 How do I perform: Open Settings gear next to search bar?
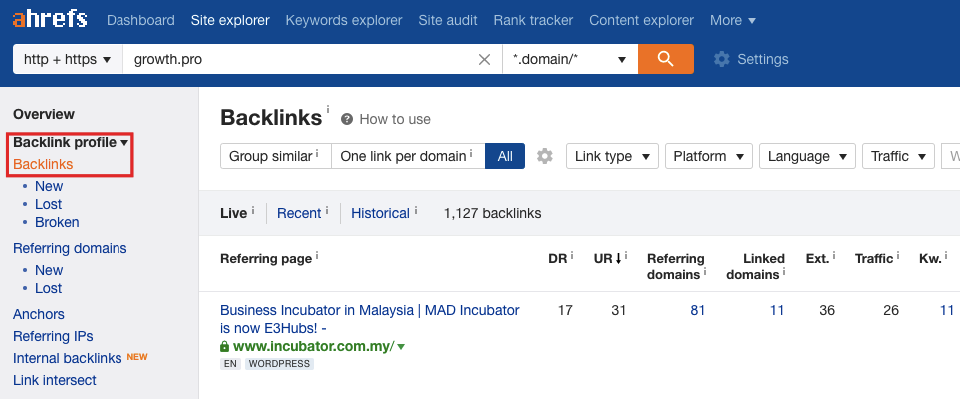coord(722,59)
